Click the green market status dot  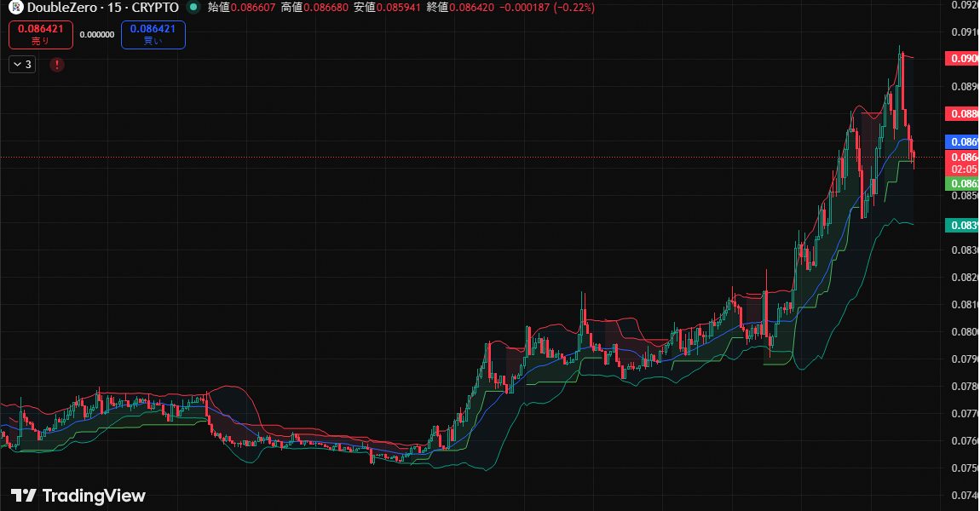[193, 8]
